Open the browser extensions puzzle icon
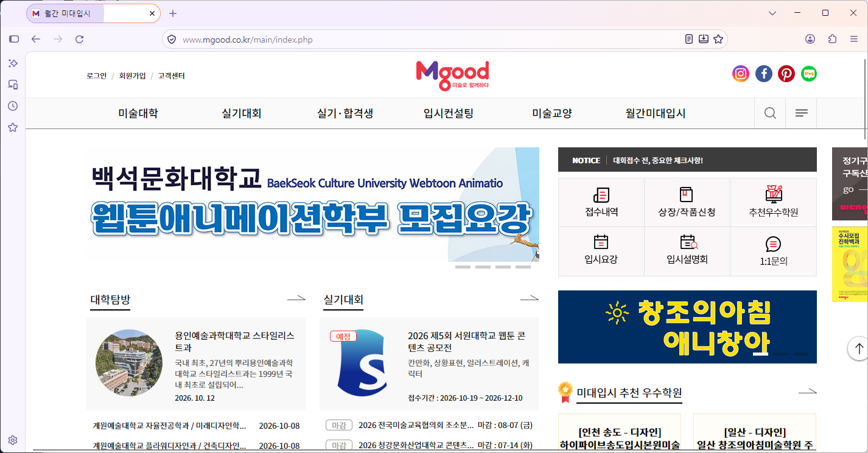868x453 pixels. click(x=833, y=39)
